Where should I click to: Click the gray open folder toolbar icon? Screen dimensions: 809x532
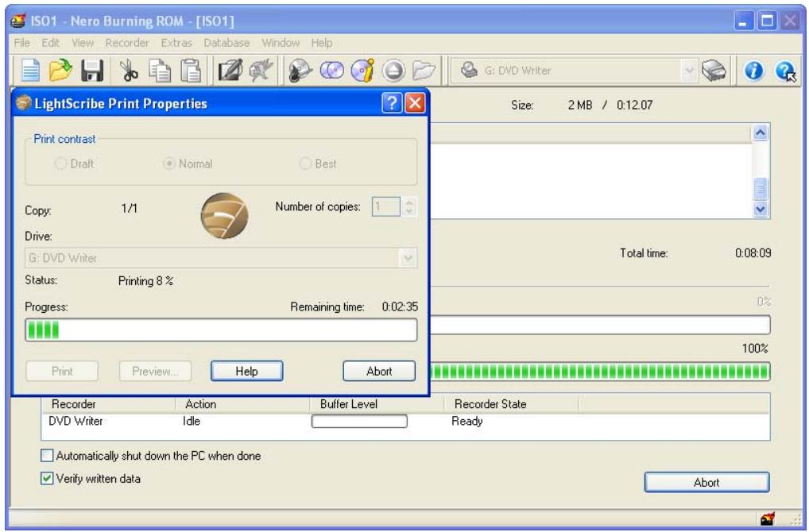coord(424,71)
